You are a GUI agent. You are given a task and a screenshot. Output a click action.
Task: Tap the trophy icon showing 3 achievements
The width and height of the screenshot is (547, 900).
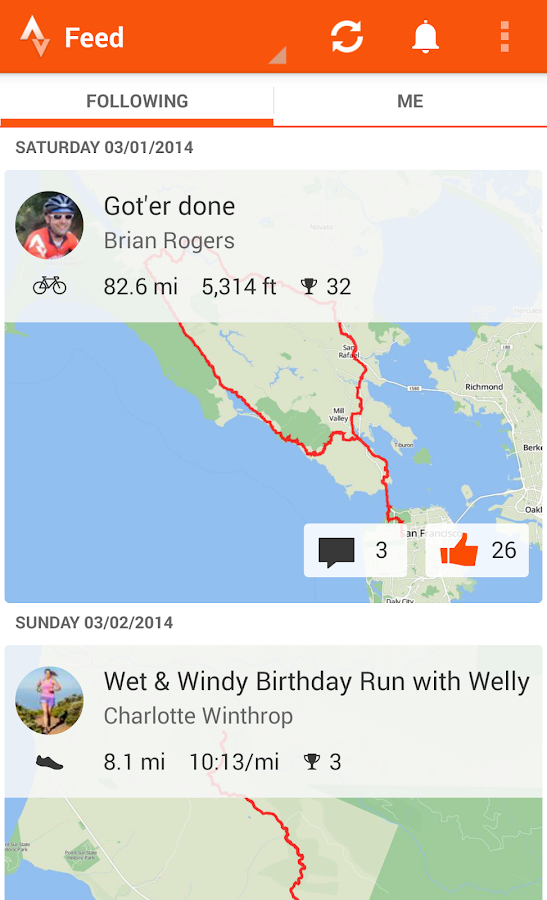tap(312, 762)
